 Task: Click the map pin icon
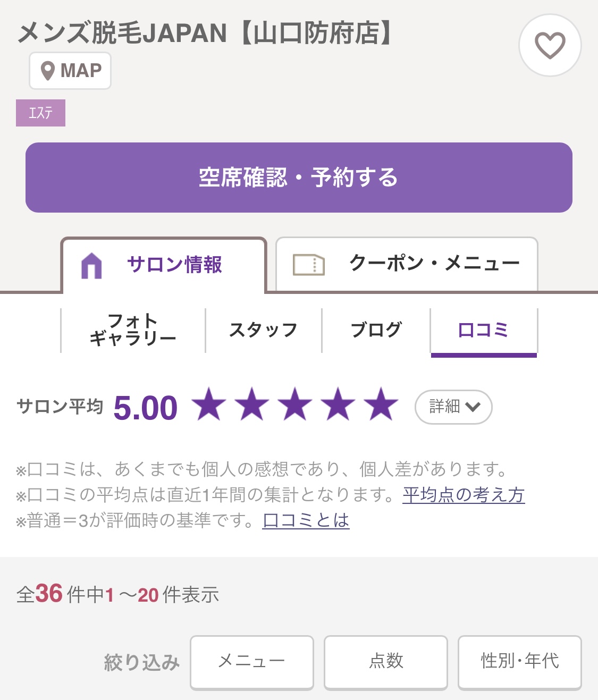pyautogui.click(x=48, y=71)
